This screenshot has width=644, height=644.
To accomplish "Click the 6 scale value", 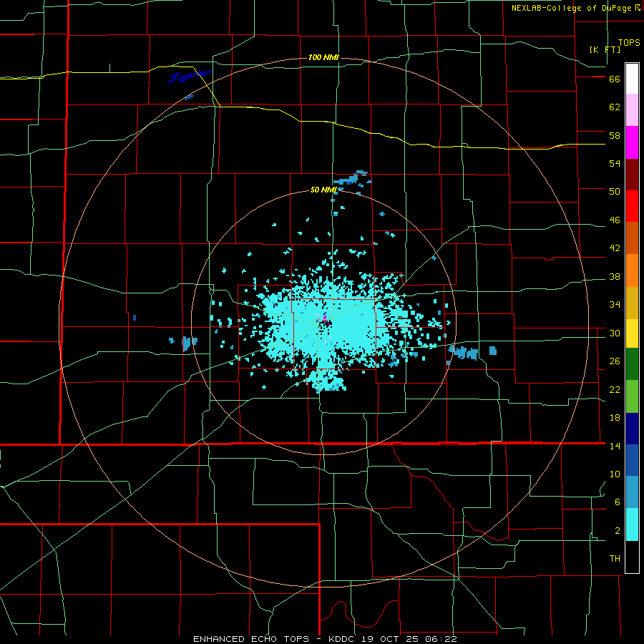I will click(618, 502).
